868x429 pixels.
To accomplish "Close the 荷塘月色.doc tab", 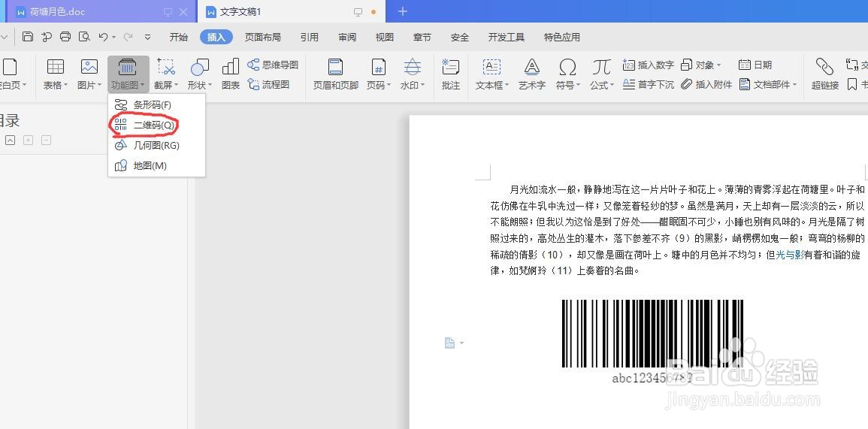I will [x=183, y=11].
